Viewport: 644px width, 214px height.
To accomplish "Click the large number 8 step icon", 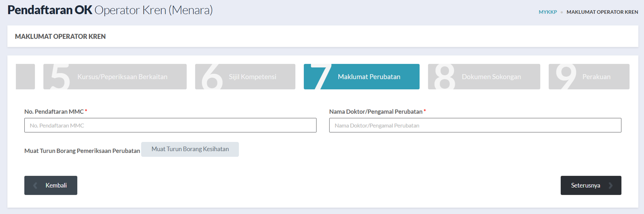I will point(445,77).
